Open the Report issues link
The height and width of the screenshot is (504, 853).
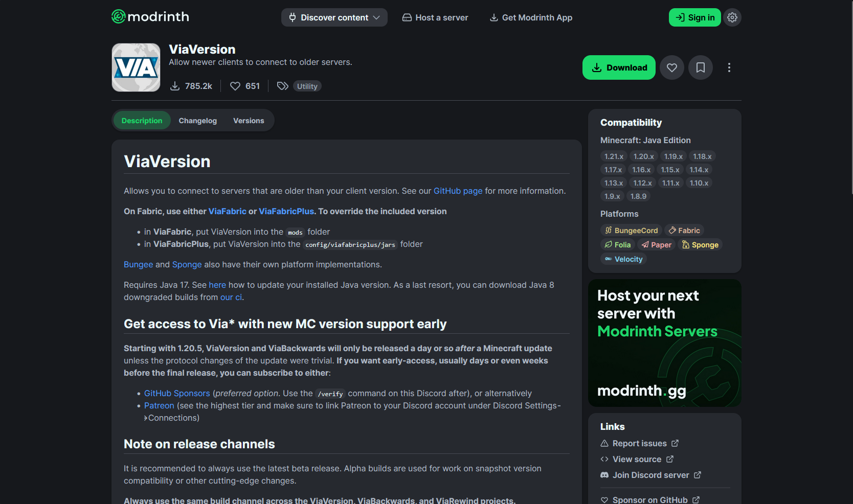coord(639,443)
